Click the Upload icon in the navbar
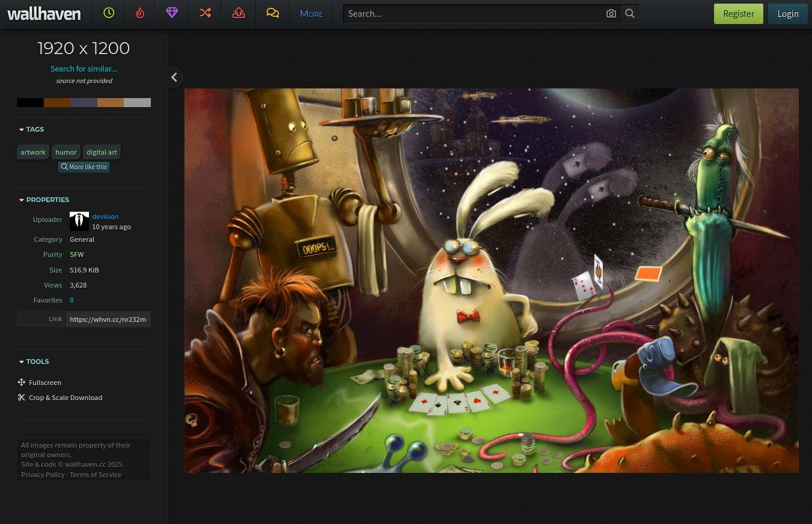812x524 pixels. click(x=239, y=13)
